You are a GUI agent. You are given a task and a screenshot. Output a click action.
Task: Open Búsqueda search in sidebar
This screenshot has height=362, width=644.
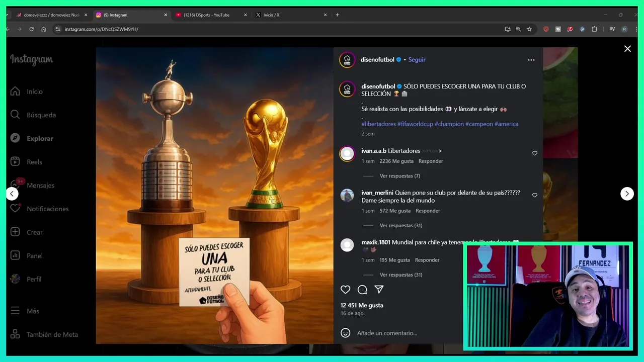pyautogui.click(x=33, y=115)
